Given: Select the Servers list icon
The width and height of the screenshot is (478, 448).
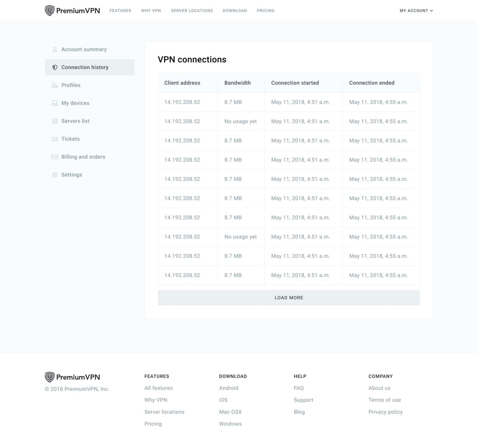Looking at the screenshot, I should tap(54, 121).
